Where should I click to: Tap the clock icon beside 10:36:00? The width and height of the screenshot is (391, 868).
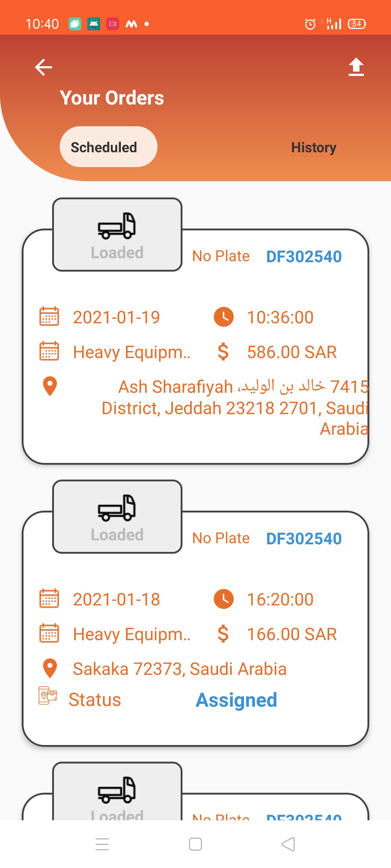[x=224, y=317]
